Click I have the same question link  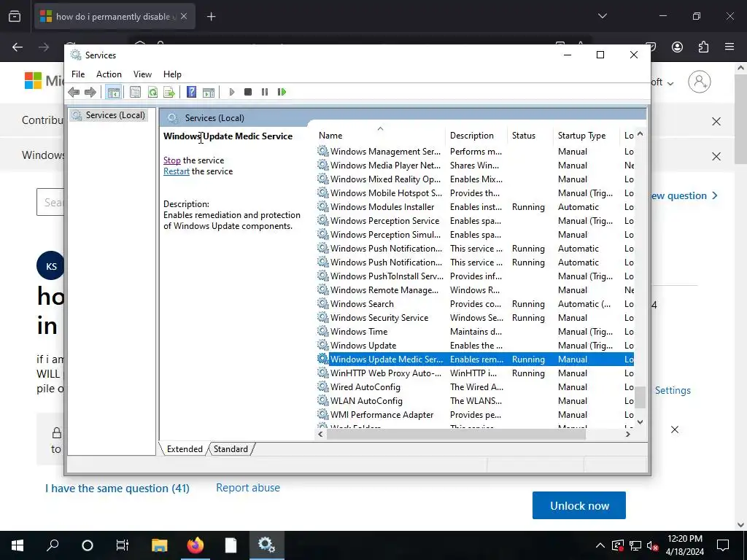117,488
